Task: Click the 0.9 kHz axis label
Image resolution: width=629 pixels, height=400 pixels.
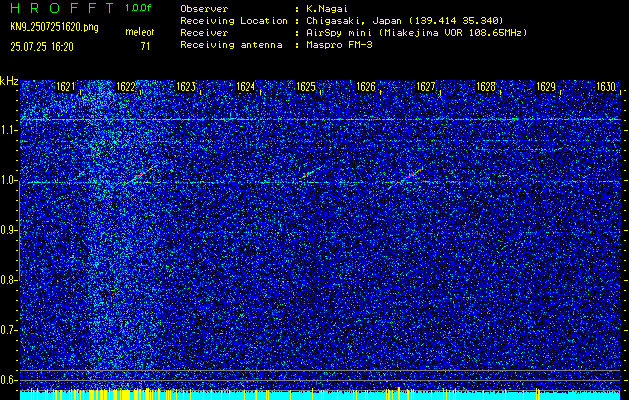Action: click(x=8, y=231)
